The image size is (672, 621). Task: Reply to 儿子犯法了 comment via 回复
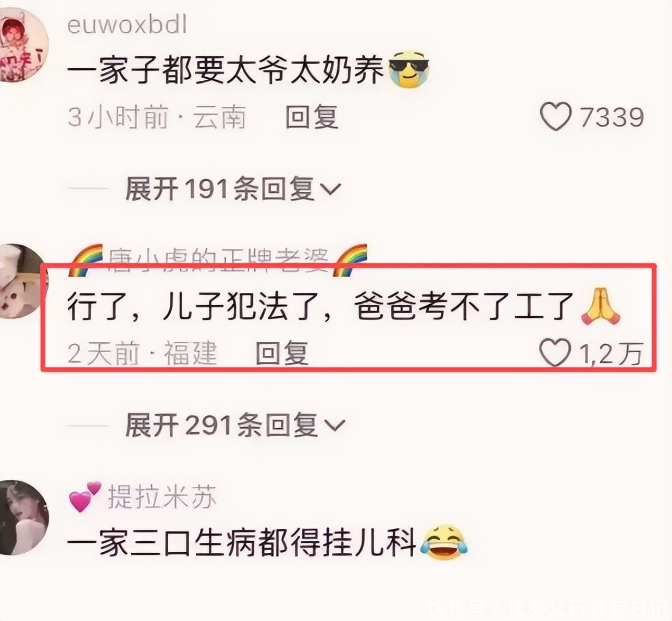coord(282,353)
